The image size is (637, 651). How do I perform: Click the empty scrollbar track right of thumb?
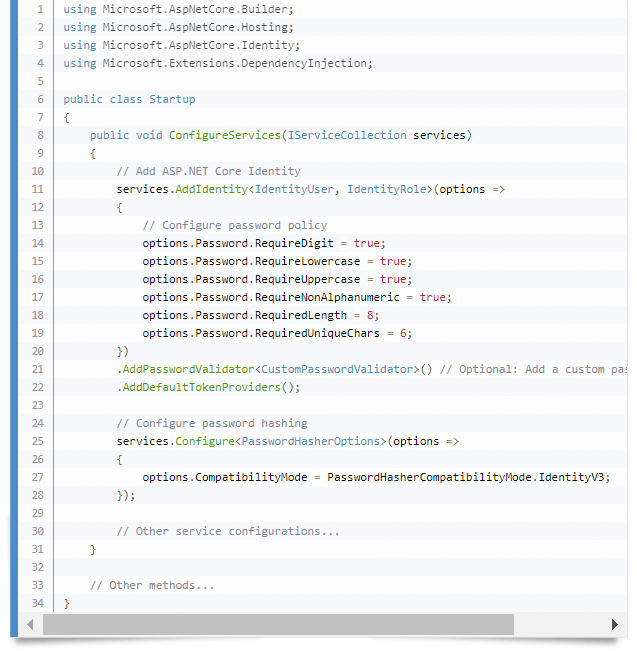559,625
